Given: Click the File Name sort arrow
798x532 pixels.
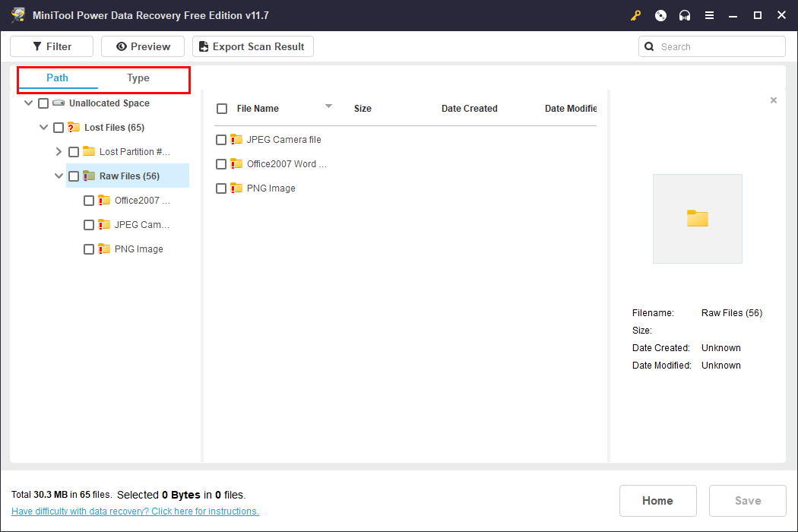Looking at the screenshot, I should pos(329,106).
